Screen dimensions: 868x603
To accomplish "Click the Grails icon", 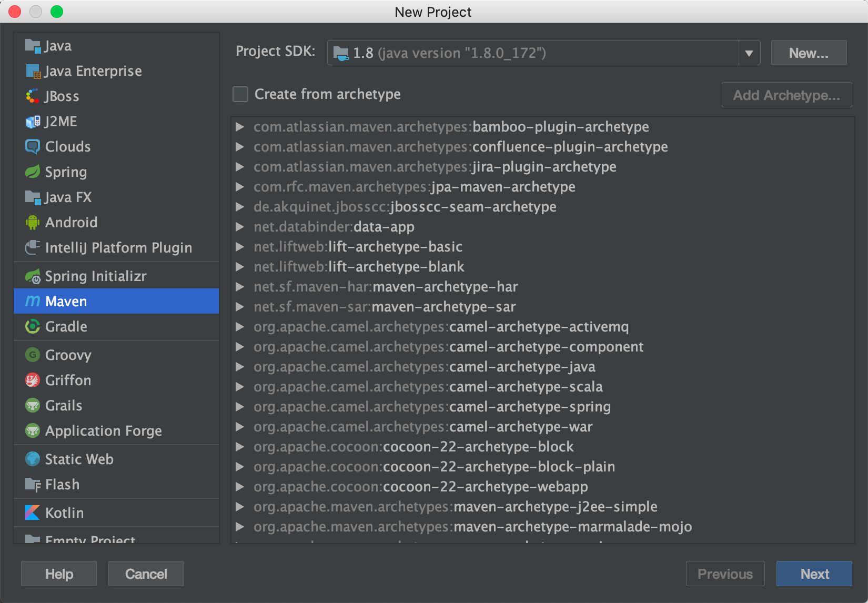I will [33, 406].
